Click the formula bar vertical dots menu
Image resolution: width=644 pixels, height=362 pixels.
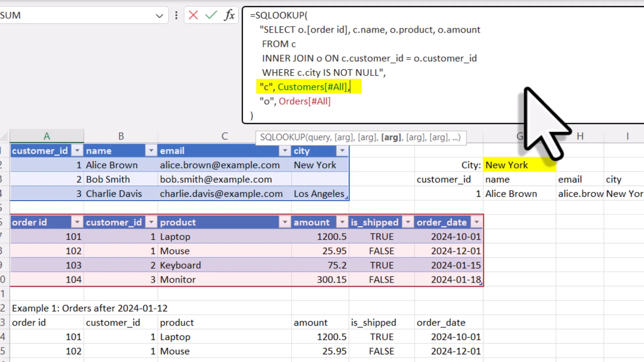pyautogui.click(x=176, y=15)
